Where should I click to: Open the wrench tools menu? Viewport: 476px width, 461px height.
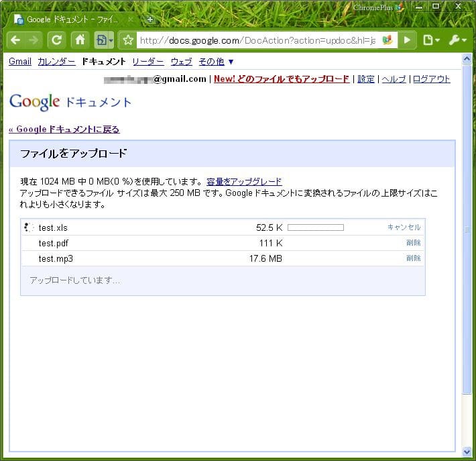[457, 40]
